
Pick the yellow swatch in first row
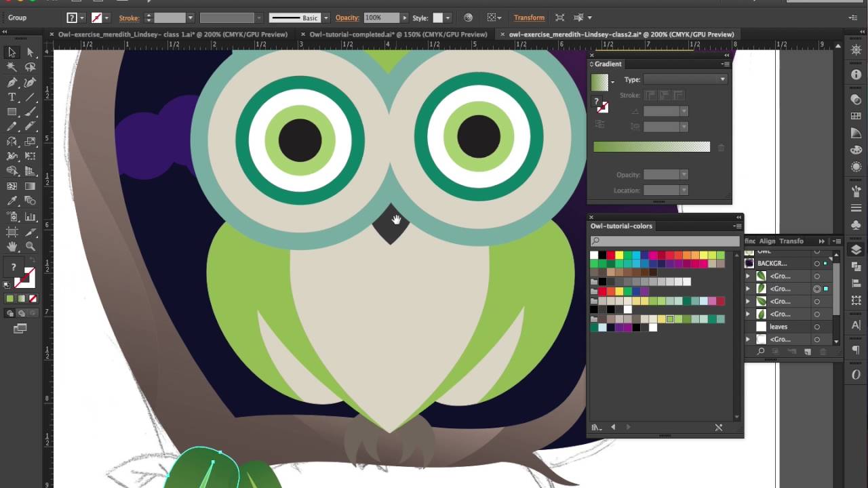click(619, 255)
